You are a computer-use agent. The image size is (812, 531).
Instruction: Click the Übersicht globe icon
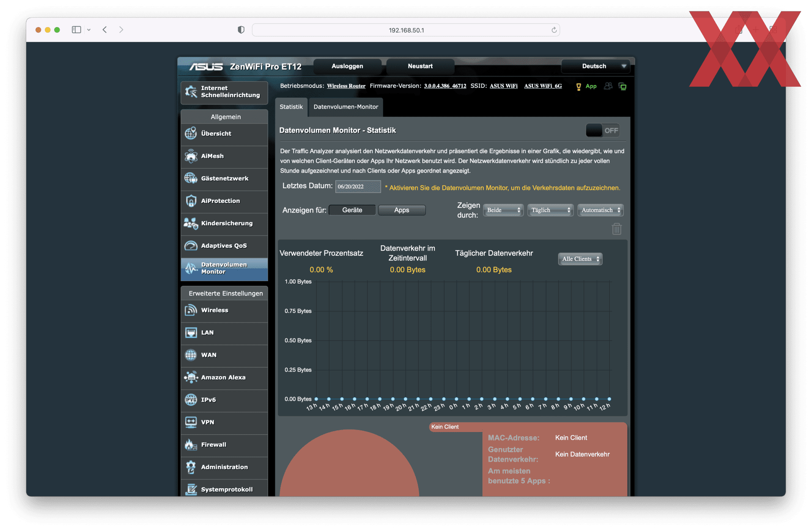tap(191, 133)
